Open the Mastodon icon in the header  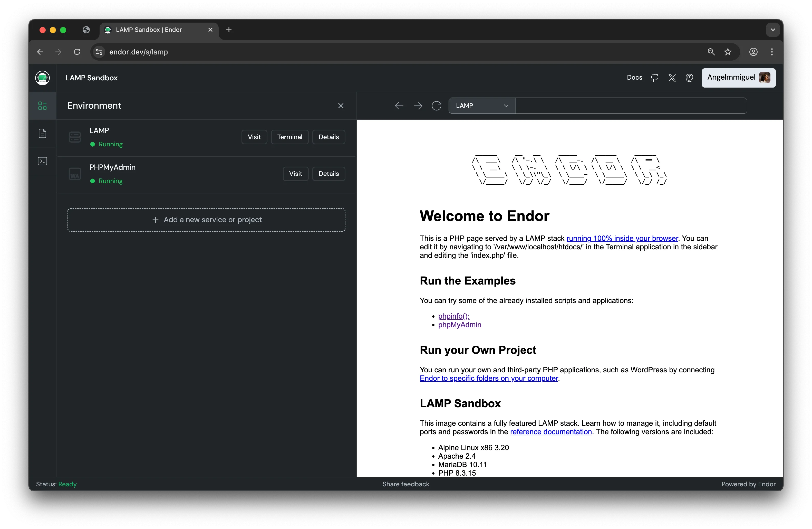tap(689, 78)
